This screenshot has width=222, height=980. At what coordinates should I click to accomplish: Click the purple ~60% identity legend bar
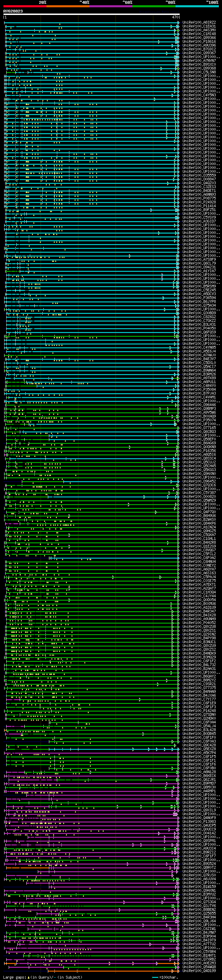pyautogui.click(x=111, y=6)
